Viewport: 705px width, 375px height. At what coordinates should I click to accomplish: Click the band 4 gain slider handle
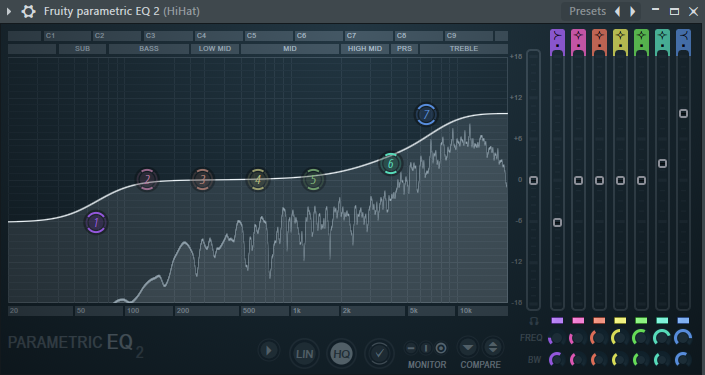[620, 180]
